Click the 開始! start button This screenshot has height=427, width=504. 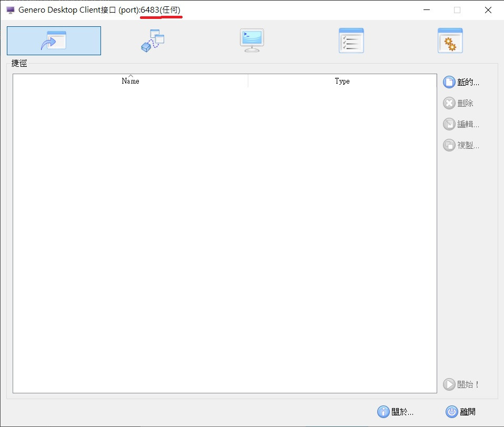(461, 384)
